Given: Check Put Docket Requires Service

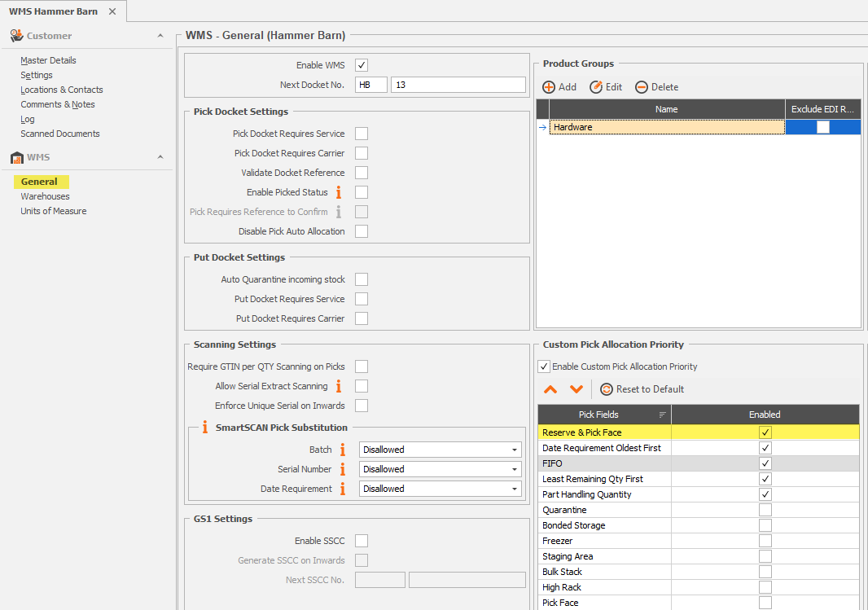Looking at the screenshot, I should pyautogui.click(x=362, y=299).
